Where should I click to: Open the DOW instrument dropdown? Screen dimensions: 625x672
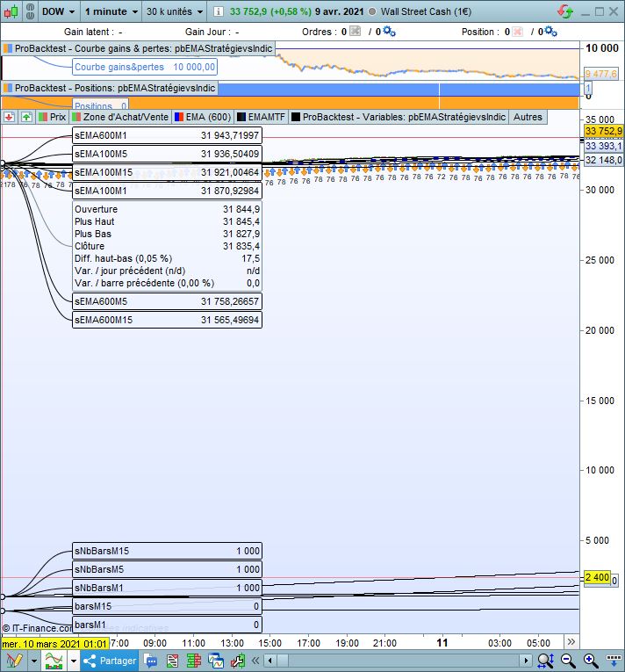58,11
